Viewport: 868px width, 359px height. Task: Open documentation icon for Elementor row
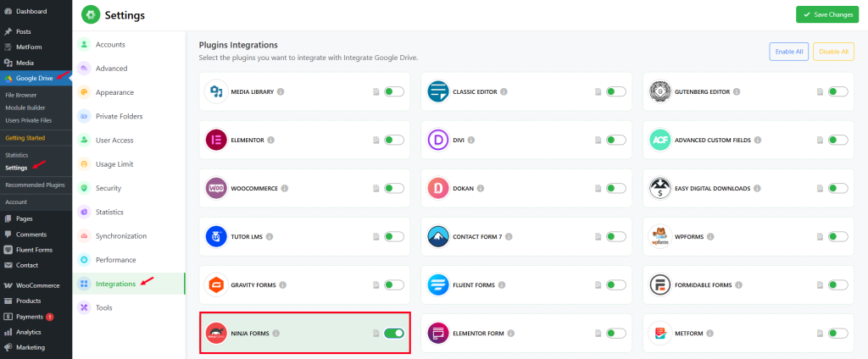[376, 141]
